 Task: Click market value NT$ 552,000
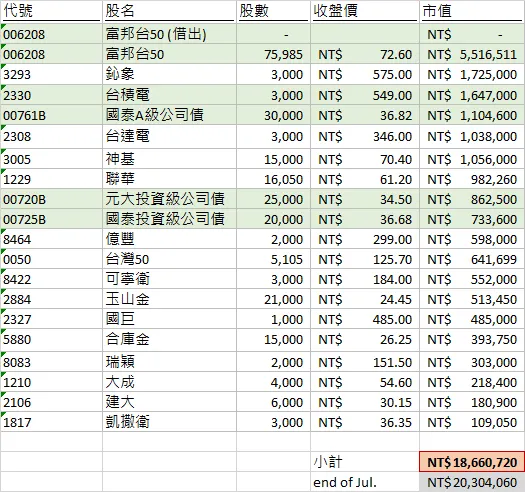pyautogui.click(x=472, y=279)
